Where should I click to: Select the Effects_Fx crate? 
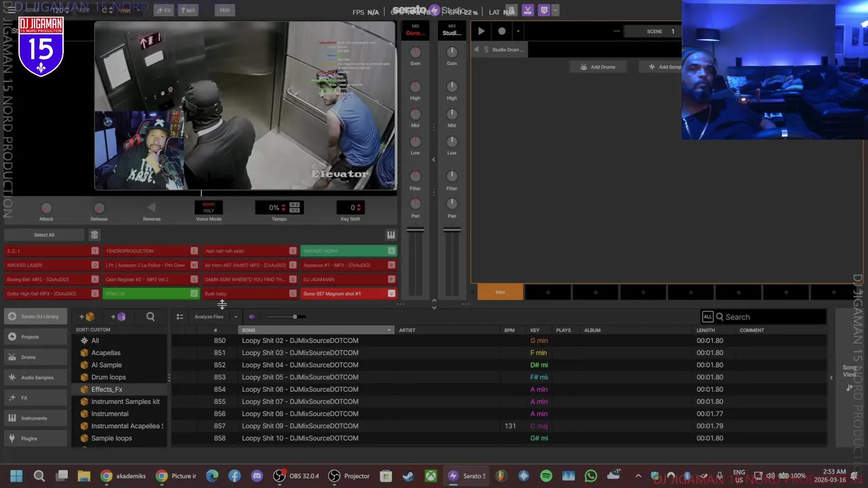point(119,389)
